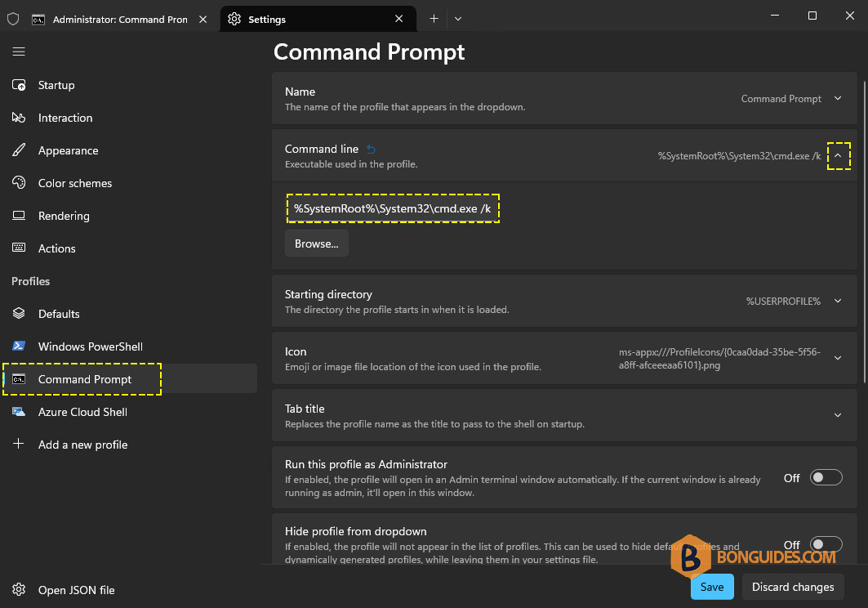The height and width of the screenshot is (608, 868).
Task: Click the Save button
Action: pos(712,587)
